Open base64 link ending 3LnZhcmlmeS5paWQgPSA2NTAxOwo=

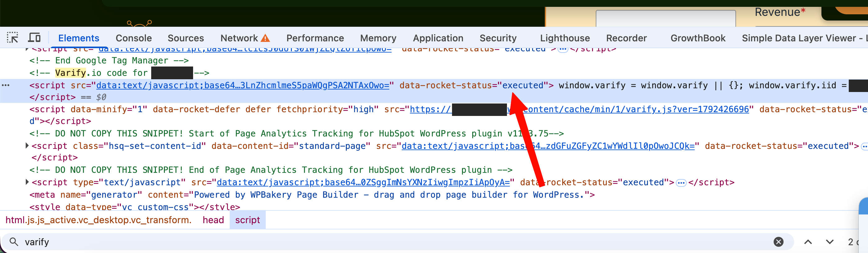(x=242, y=85)
